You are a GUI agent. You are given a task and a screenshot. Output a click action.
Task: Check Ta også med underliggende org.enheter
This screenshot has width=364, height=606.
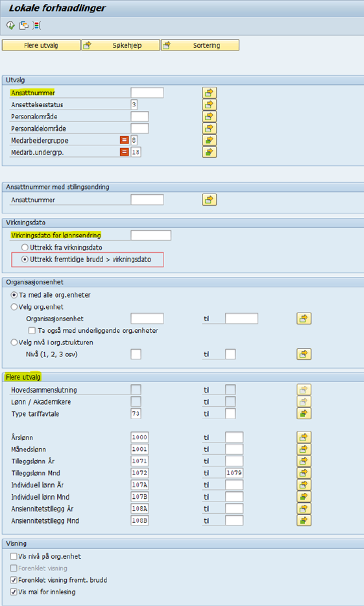click(x=32, y=331)
